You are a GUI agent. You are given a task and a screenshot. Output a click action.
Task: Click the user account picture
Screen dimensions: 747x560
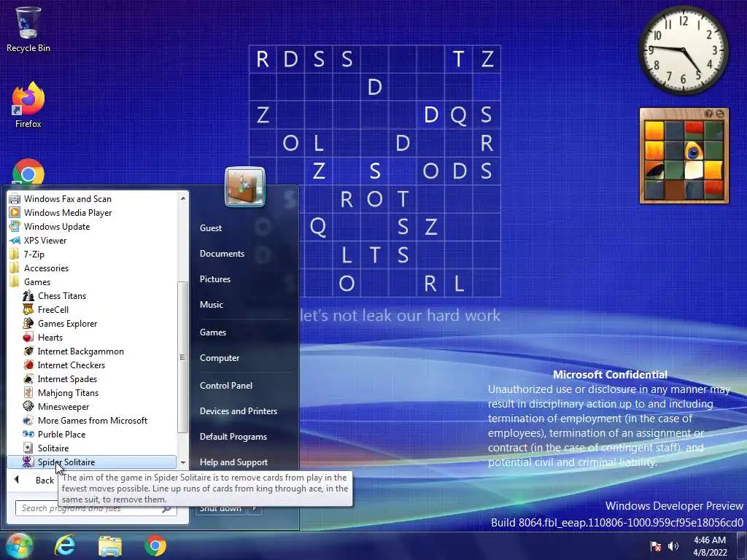(245, 187)
